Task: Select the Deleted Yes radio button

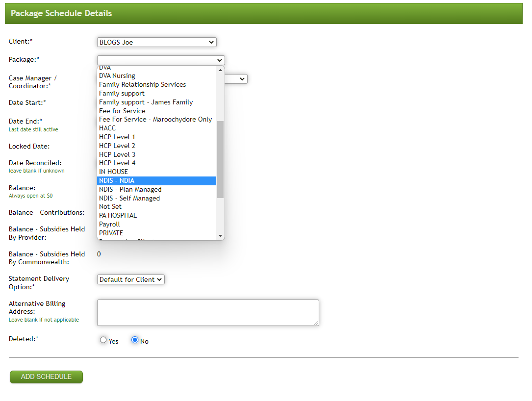Action: click(103, 339)
